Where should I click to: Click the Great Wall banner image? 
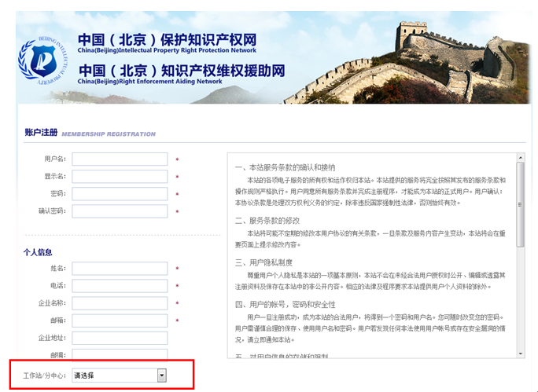pos(440,63)
